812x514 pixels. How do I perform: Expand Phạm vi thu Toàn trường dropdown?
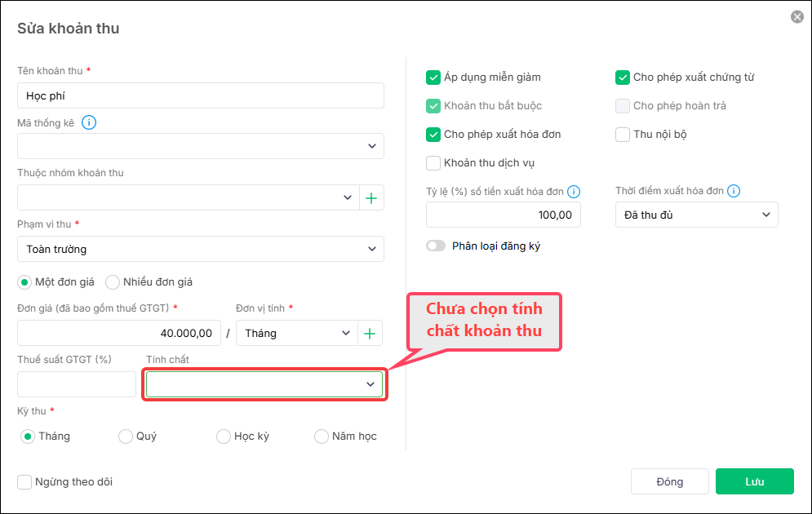(x=201, y=249)
